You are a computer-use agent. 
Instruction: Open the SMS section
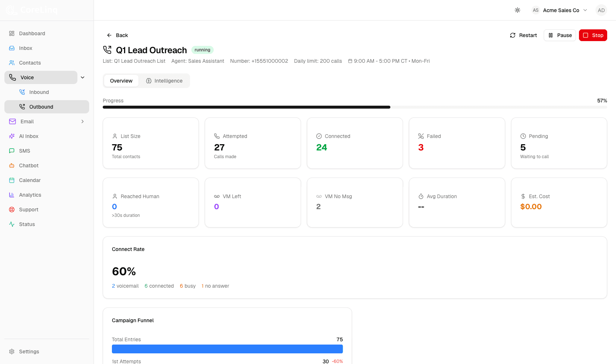click(47, 151)
